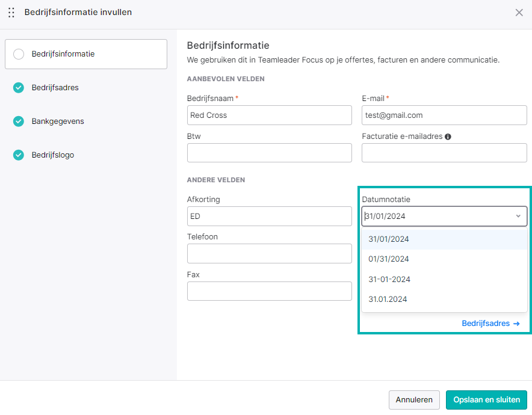Click the Bankgegevens green checkmark icon
The height and width of the screenshot is (415, 532).
[x=18, y=121]
